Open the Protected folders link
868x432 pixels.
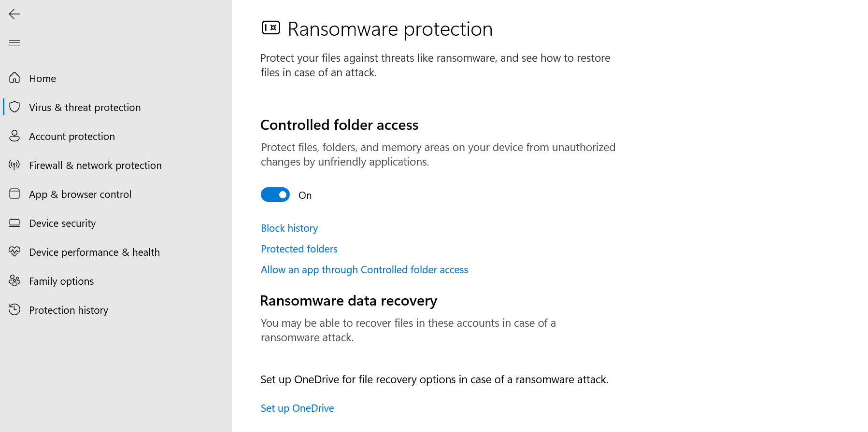coord(299,249)
